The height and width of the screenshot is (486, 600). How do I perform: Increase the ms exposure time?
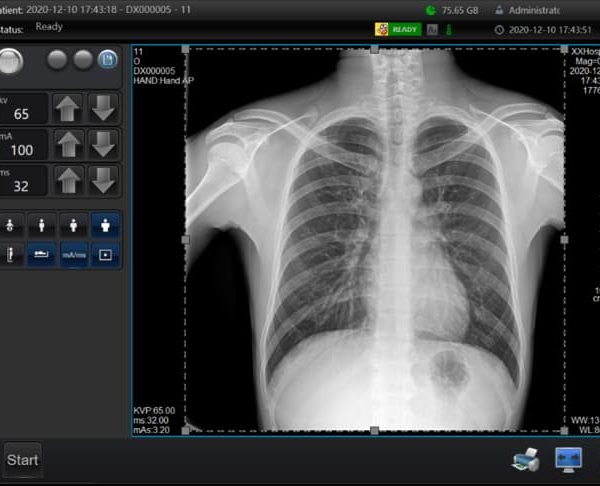68,180
